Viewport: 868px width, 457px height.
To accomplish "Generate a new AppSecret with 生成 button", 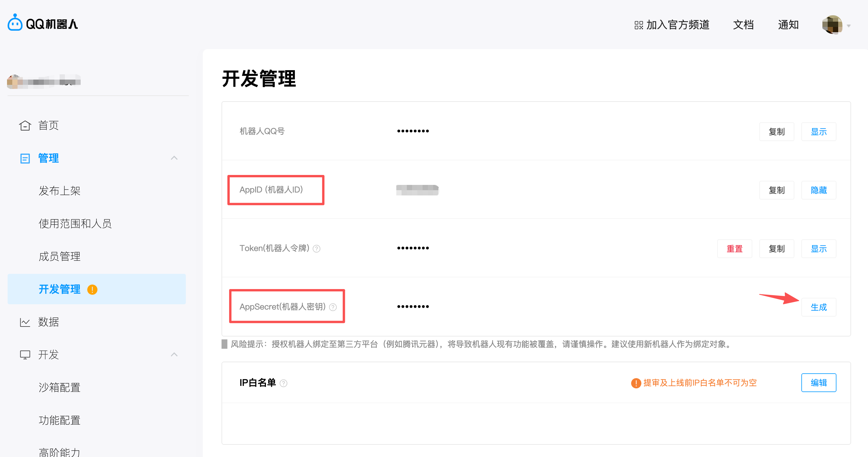I will [x=819, y=307].
